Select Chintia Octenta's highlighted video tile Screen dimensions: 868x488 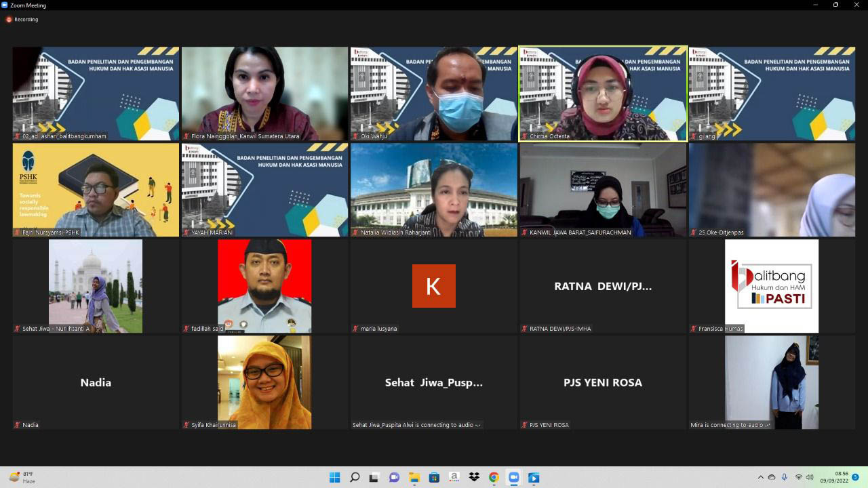pyautogui.click(x=603, y=94)
